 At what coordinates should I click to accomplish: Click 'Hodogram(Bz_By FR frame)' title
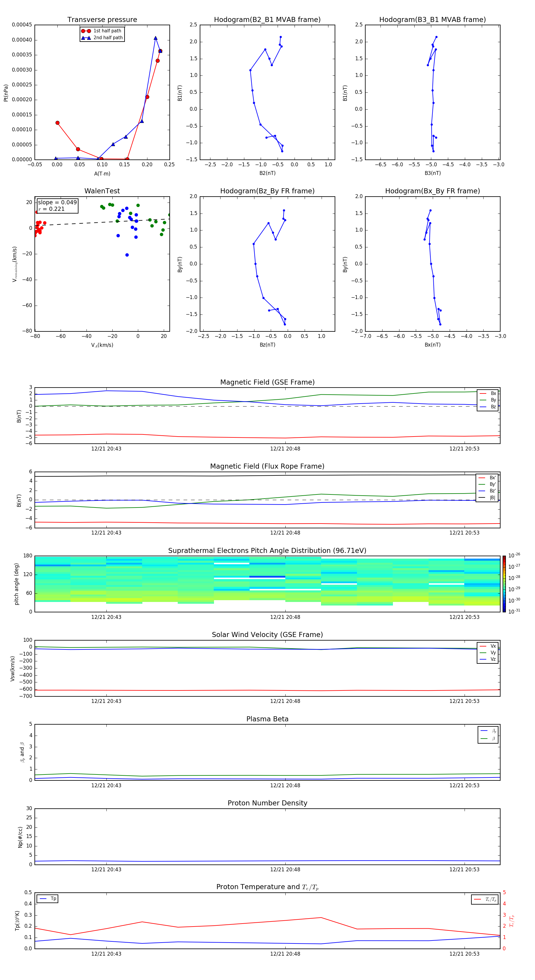tap(267, 191)
